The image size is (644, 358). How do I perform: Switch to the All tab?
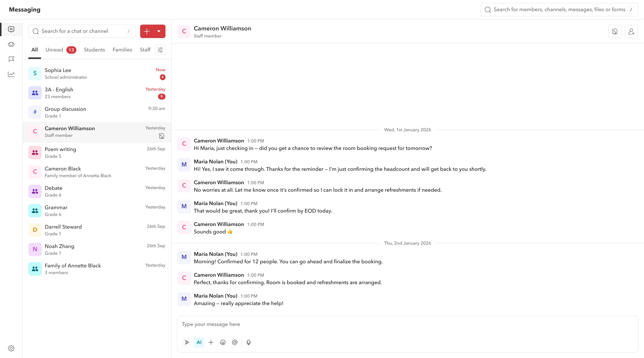coord(35,50)
